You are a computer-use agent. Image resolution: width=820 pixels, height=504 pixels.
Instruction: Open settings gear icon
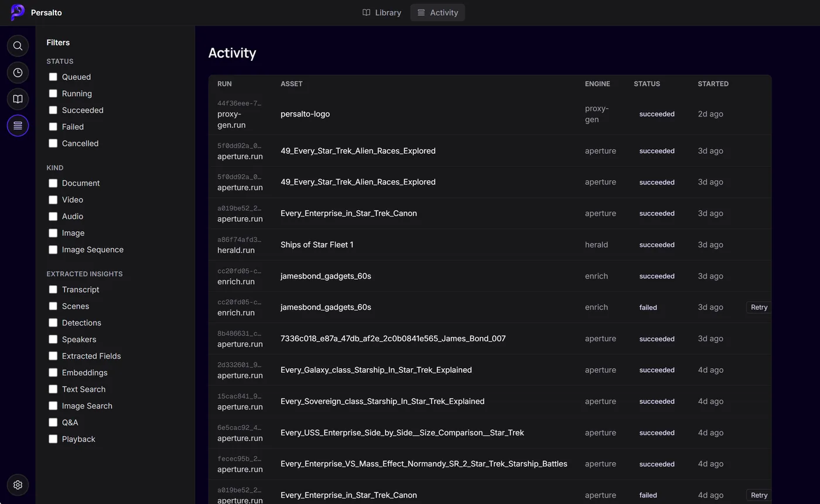[18, 485]
